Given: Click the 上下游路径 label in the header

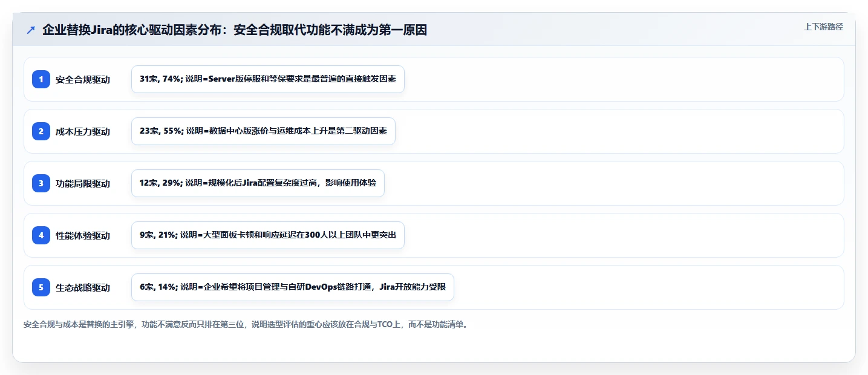Looking at the screenshot, I should tap(823, 27).
